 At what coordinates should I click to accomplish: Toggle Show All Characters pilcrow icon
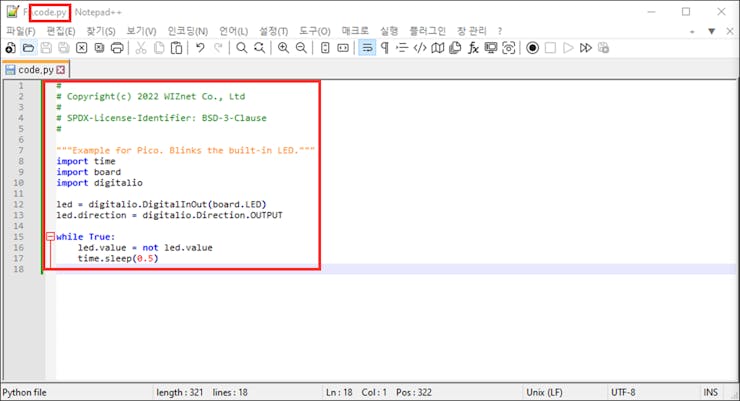click(x=385, y=48)
